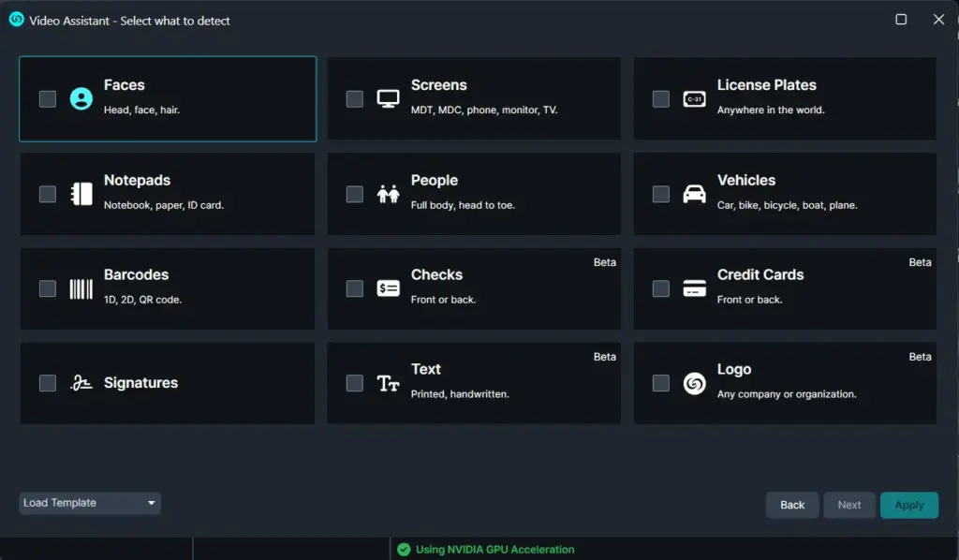This screenshot has width=959, height=560.
Task: Click the window title 'Select what to detect'
Action: point(175,21)
